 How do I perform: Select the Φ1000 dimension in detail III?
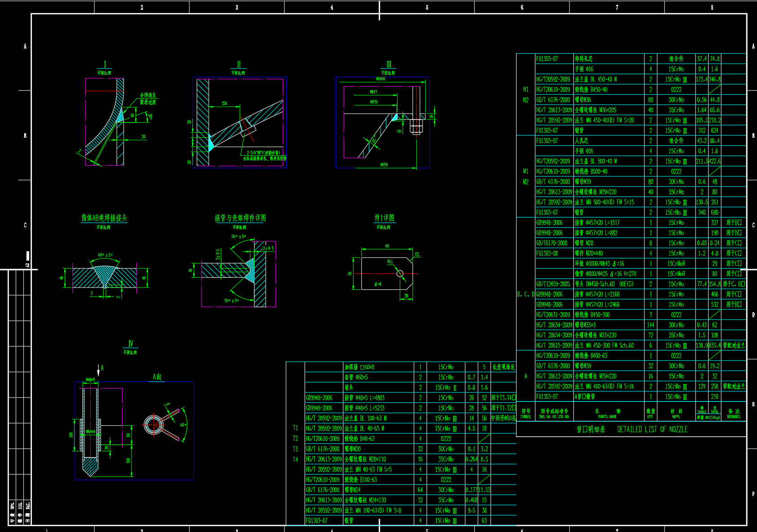[381, 79]
